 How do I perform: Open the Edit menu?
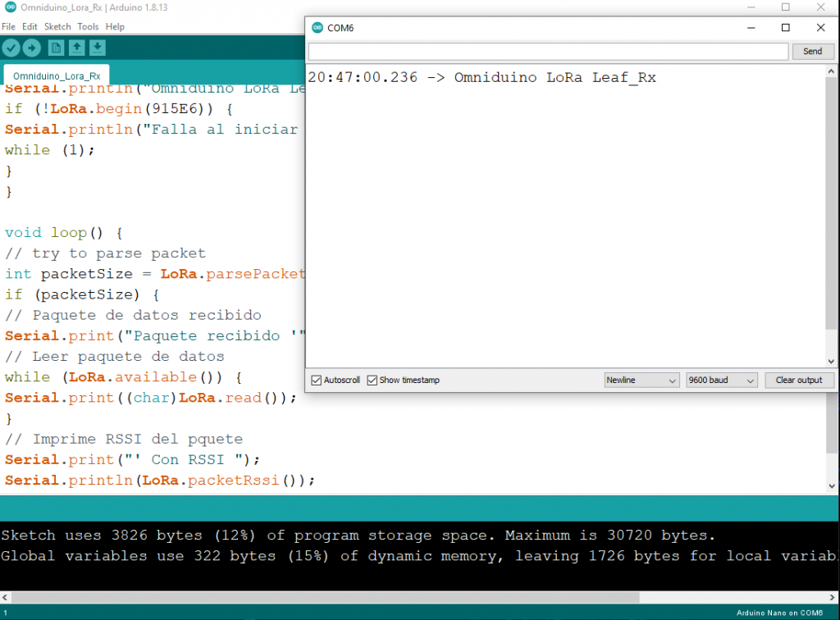[x=30, y=27]
